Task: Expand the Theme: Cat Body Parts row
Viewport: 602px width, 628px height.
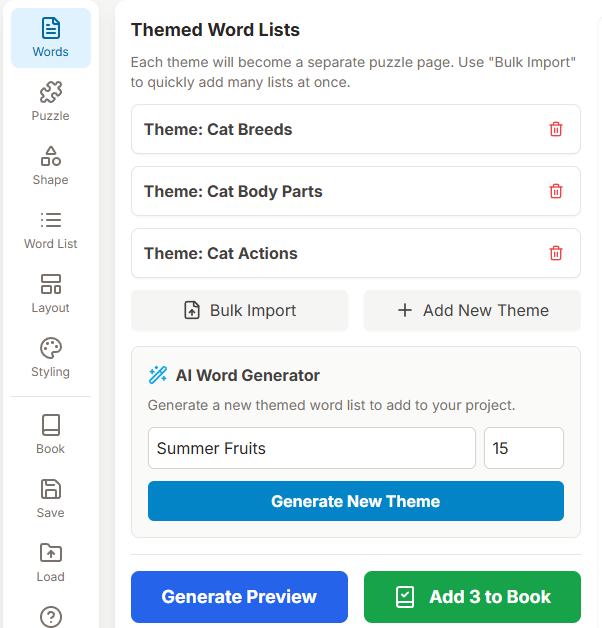Action: click(330, 191)
